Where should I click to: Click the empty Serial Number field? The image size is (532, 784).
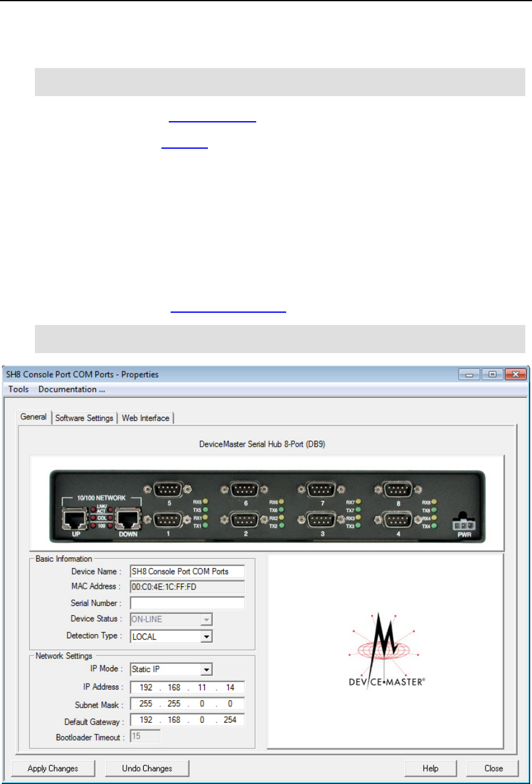pos(187,603)
